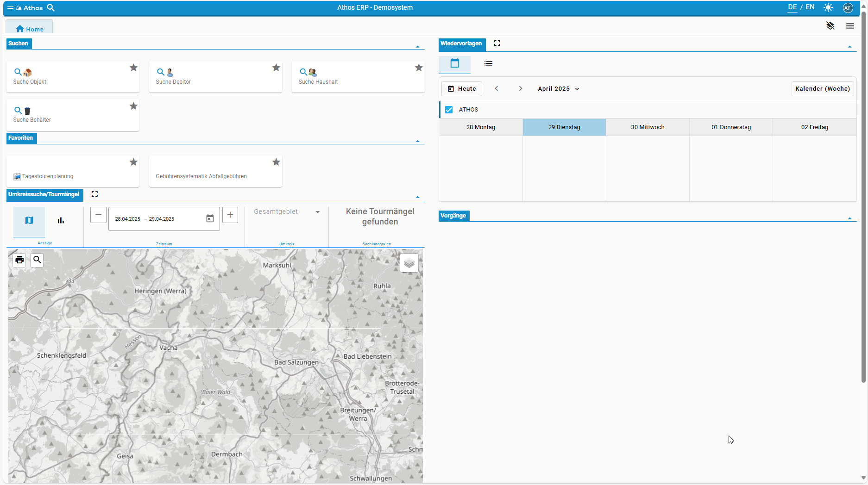Switch to bar chart display view
The image size is (868, 485).
tap(61, 221)
